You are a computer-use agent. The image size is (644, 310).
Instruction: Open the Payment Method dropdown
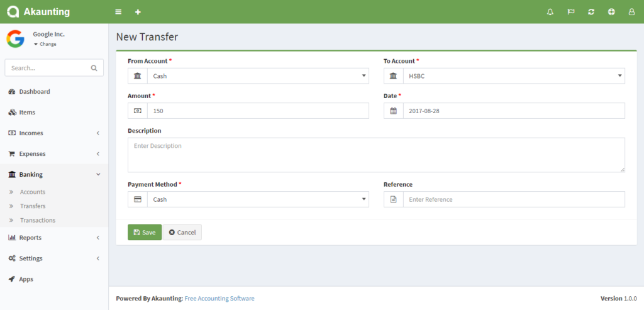coord(258,199)
